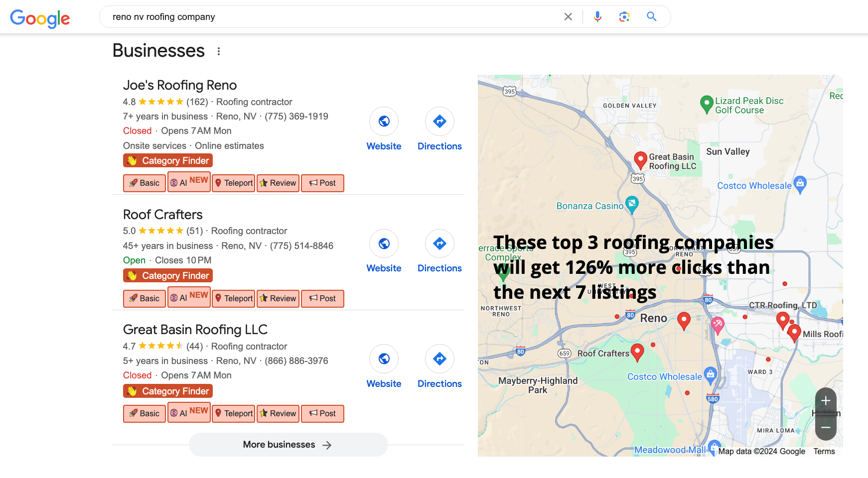The width and height of the screenshot is (868, 478).
Task: Open the Great Basin Roofing LLC listing title
Action: 195,330
